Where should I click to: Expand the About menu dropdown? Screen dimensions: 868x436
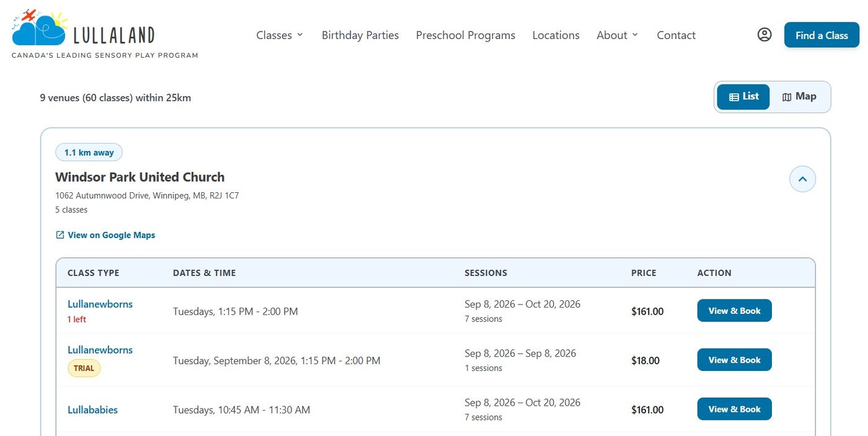(x=618, y=35)
